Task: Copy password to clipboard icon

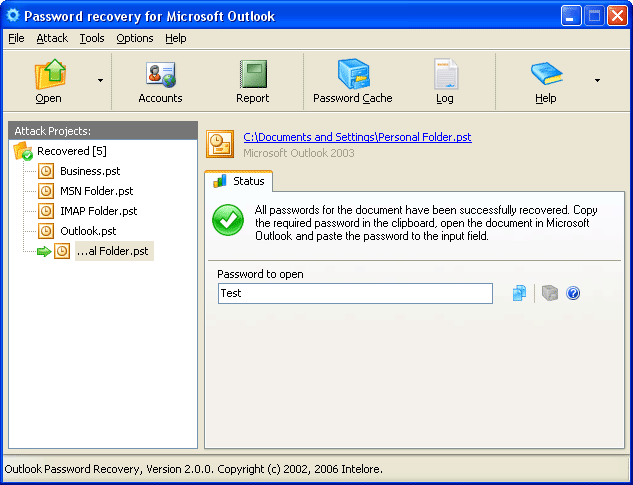Action: point(520,293)
